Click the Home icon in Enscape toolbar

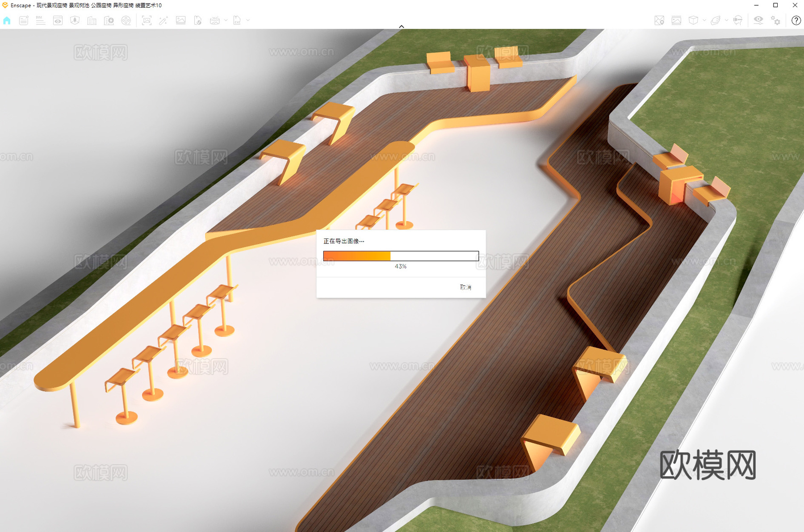(7, 21)
